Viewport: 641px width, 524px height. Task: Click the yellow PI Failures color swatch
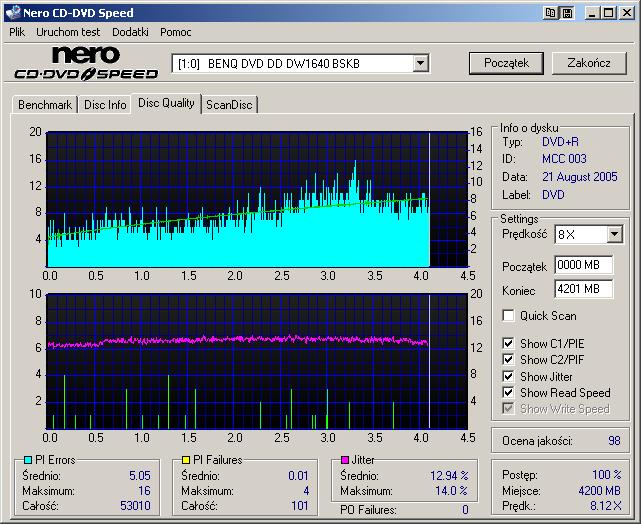coord(186,460)
